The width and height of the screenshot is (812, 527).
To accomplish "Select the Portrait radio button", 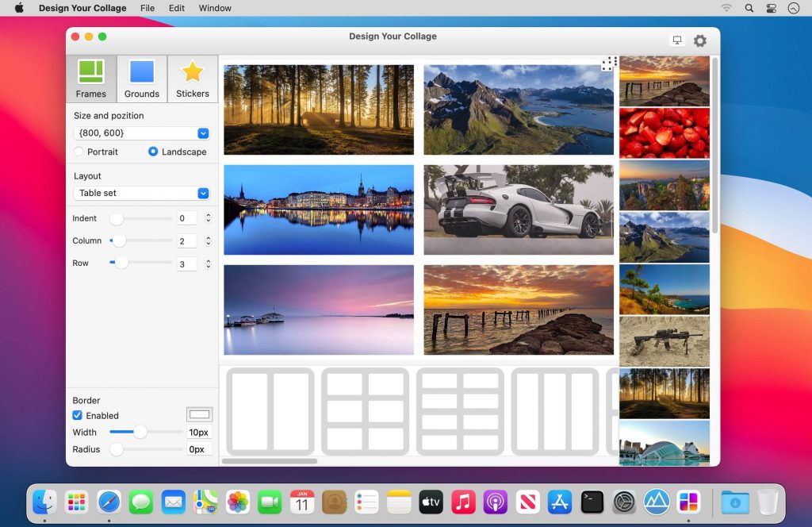I will tap(78, 152).
